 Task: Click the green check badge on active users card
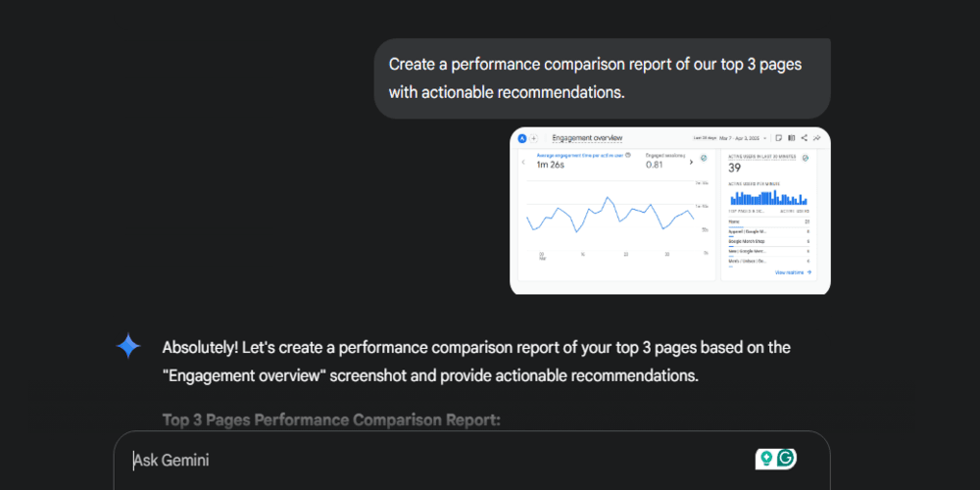tap(805, 157)
